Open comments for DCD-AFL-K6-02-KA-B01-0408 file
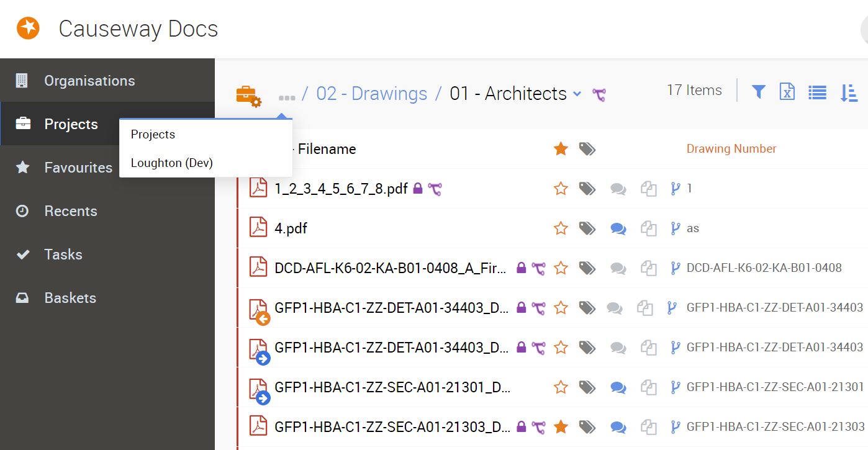This screenshot has width=868, height=450. pos(618,268)
